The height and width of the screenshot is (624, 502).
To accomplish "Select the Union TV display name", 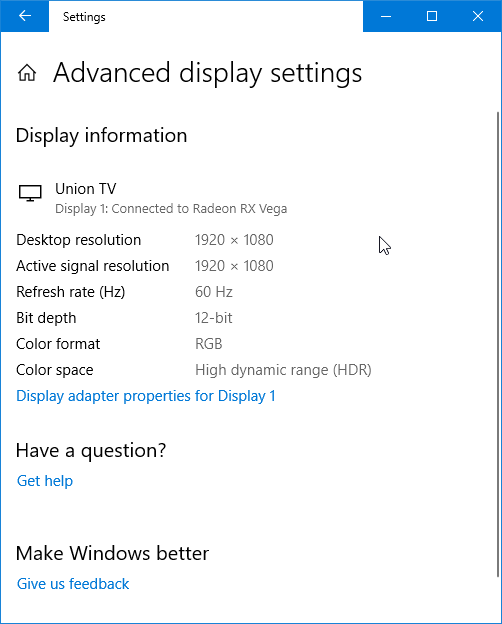I will 86,189.
